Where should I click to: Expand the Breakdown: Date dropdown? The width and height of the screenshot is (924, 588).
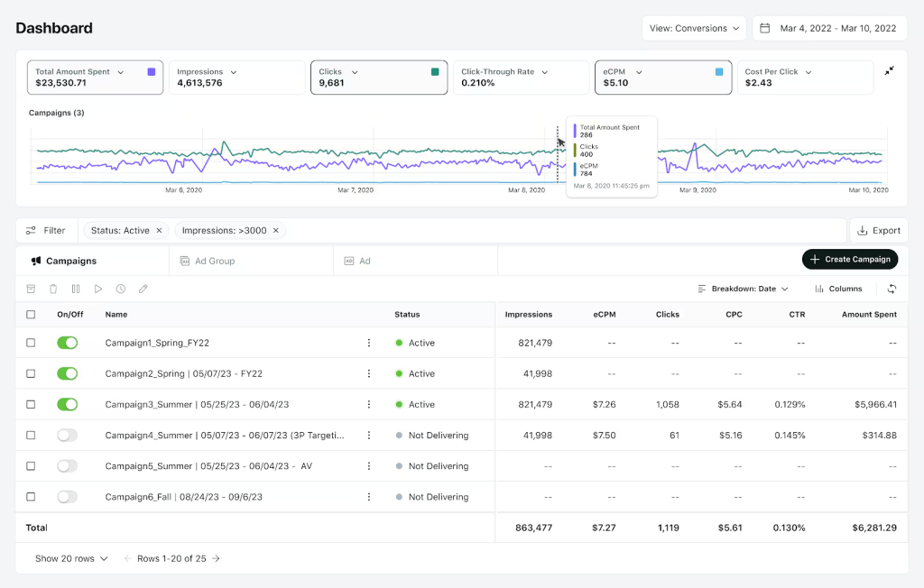(x=743, y=289)
